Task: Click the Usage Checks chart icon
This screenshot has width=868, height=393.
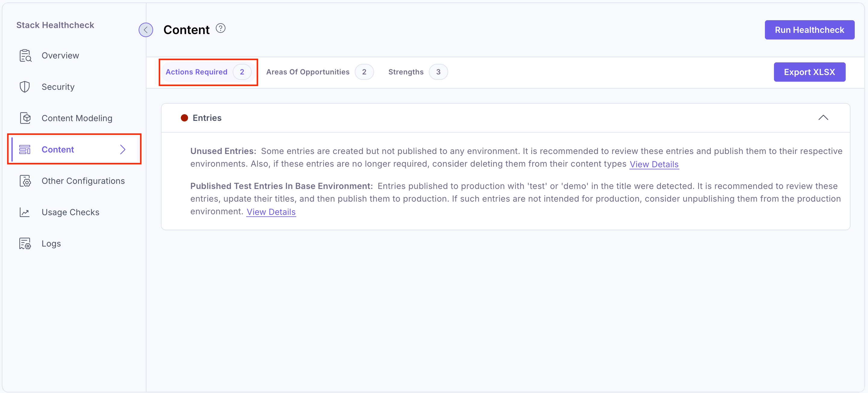Action: coord(25,212)
